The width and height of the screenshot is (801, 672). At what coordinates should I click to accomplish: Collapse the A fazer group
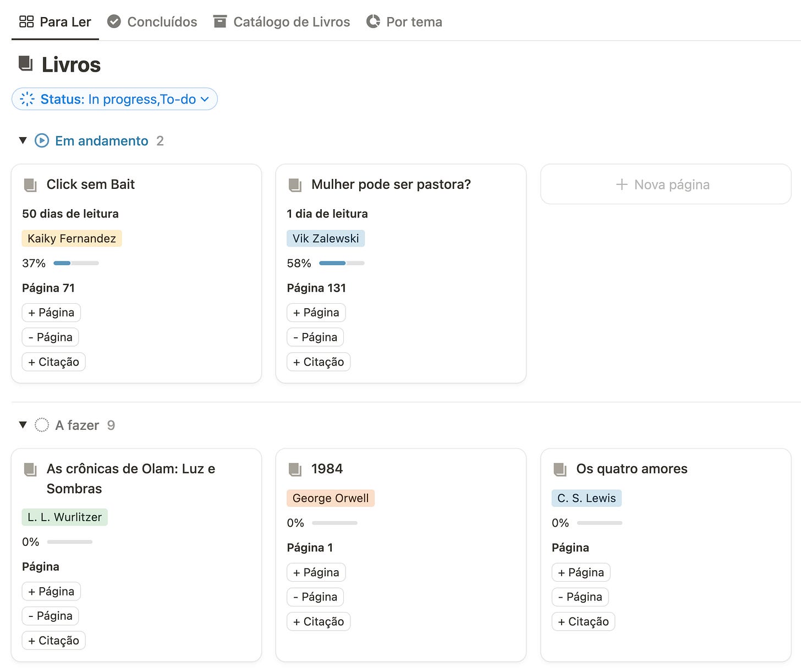click(x=23, y=424)
